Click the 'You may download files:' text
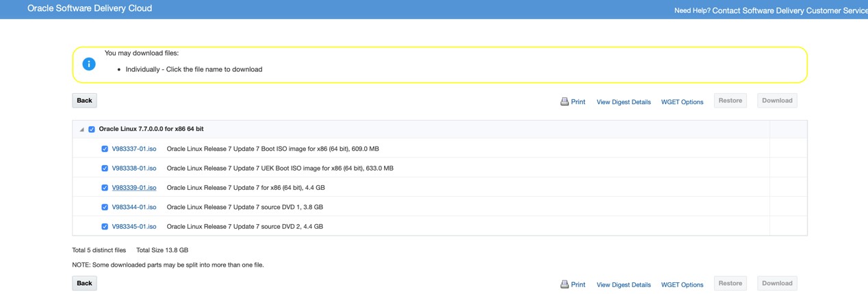The height and width of the screenshot is (294, 868). tap(142, 53)
